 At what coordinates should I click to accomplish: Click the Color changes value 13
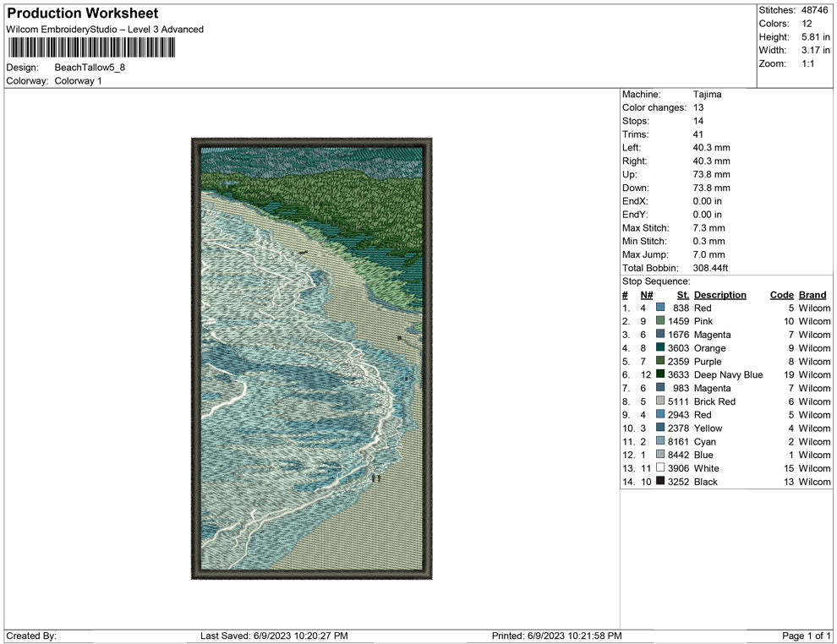pyautogui.click(x=698, y=108)
